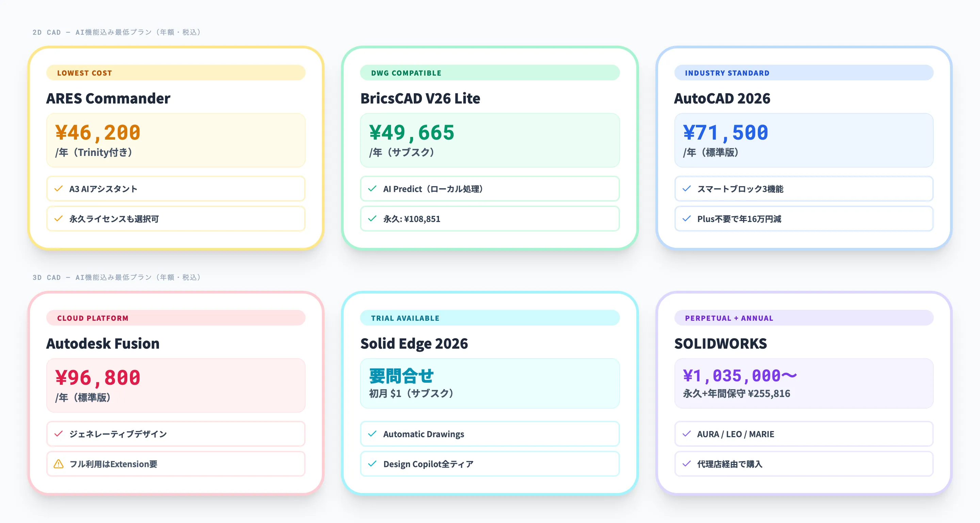Click the checkmark next to ジェネレーティブデザイン
This screenshot has width=980, height=523.
point(58,434)
